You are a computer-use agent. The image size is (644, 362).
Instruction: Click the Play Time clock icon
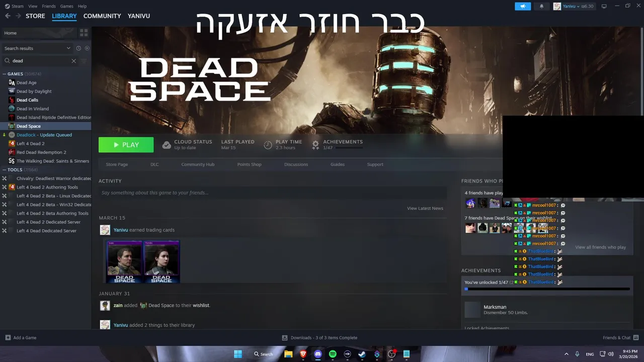(268, 145)
